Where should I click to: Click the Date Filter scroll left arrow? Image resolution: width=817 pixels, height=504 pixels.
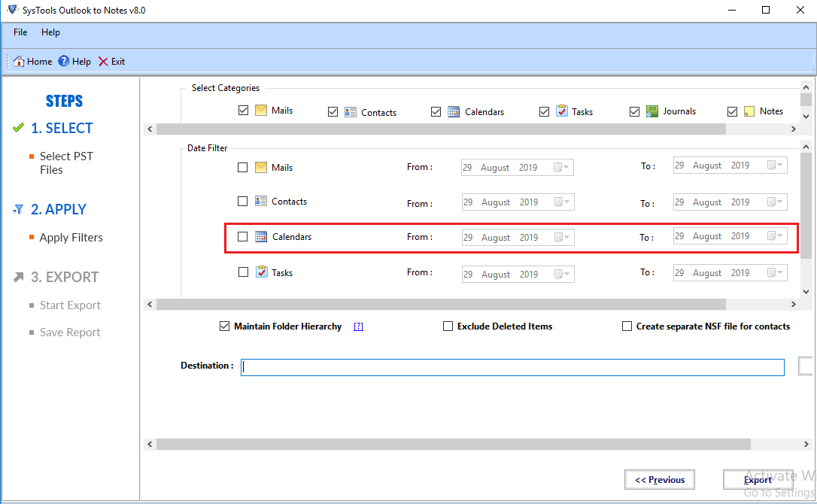point(150,304)
